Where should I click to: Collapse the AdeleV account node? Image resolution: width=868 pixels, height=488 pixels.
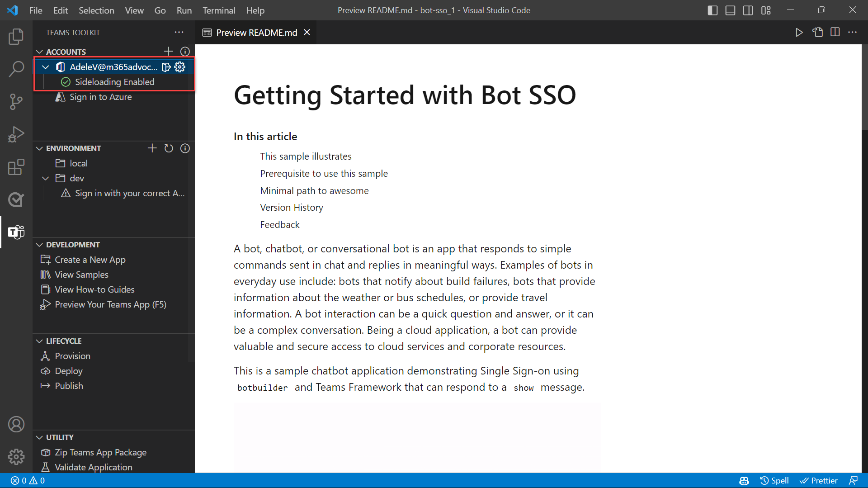46,67
